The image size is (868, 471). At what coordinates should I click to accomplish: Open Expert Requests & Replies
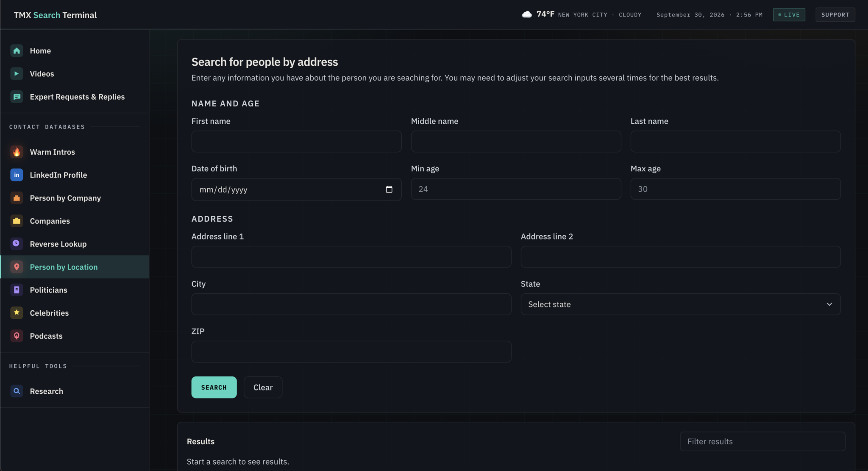pos(75,97)
